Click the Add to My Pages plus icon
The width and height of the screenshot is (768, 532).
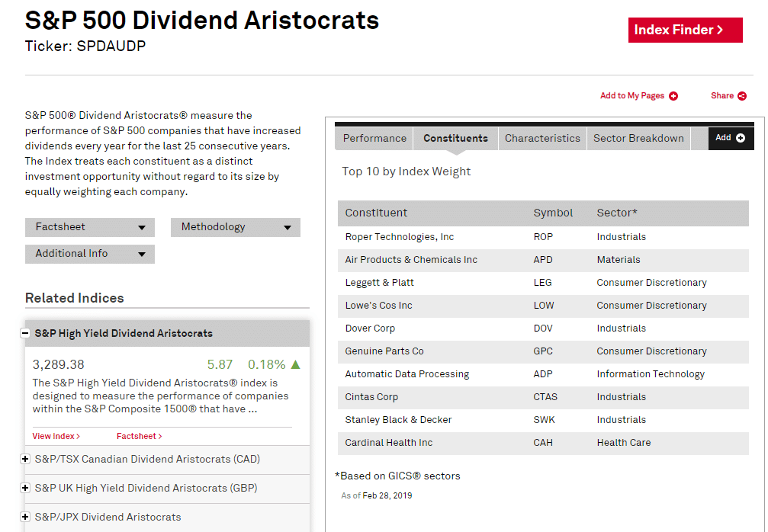(x=672, y=96)
